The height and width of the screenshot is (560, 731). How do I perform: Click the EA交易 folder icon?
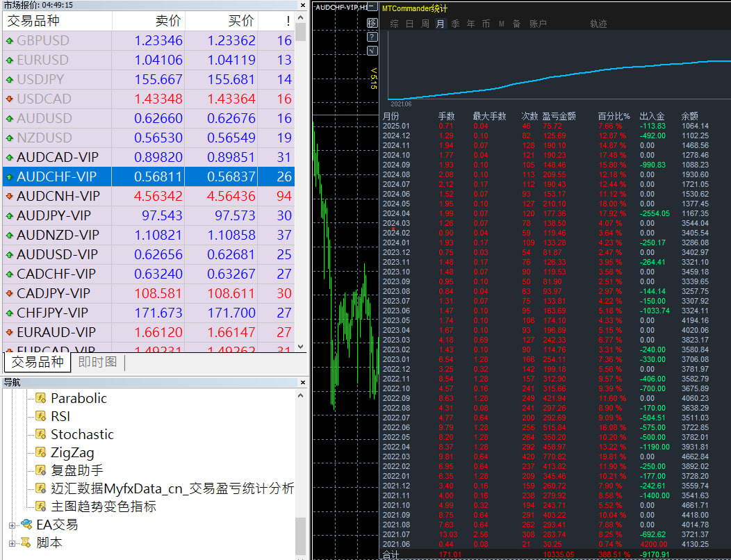pyautogui.click(x=26, y=524)
